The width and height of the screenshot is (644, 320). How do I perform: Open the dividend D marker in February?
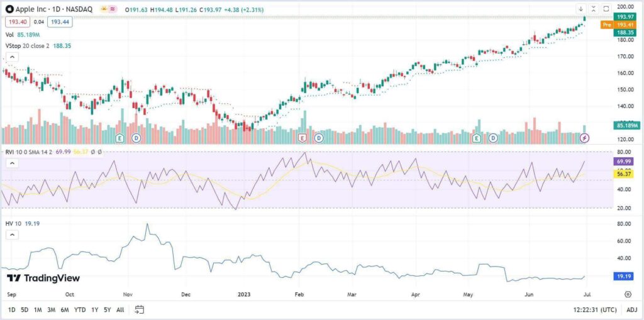tap(319, 138)
